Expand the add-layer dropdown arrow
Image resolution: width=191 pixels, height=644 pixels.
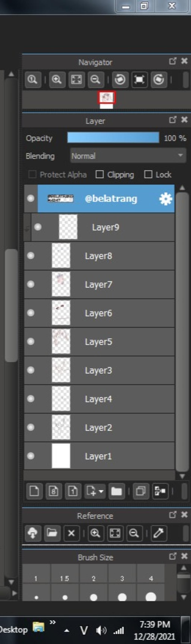(101, 491)
